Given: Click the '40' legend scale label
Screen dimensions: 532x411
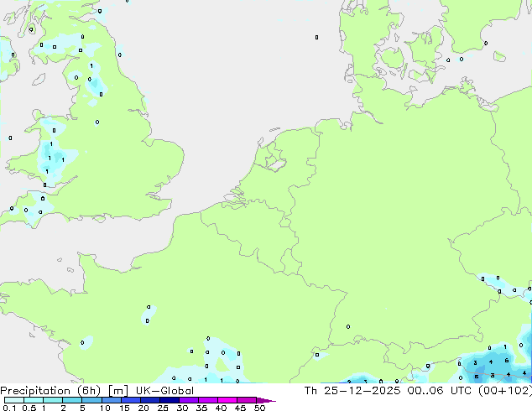Looking at the screenshot, I should coord(221,408).
